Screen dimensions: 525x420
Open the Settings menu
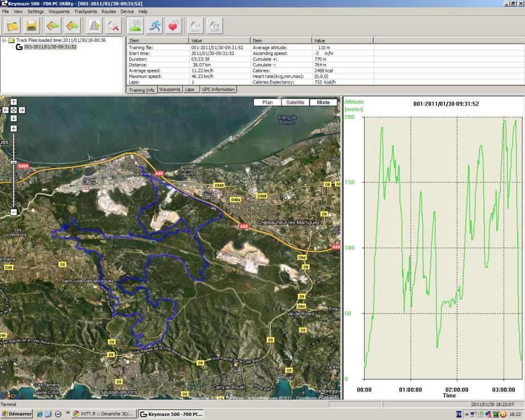[x=35, y=11]
